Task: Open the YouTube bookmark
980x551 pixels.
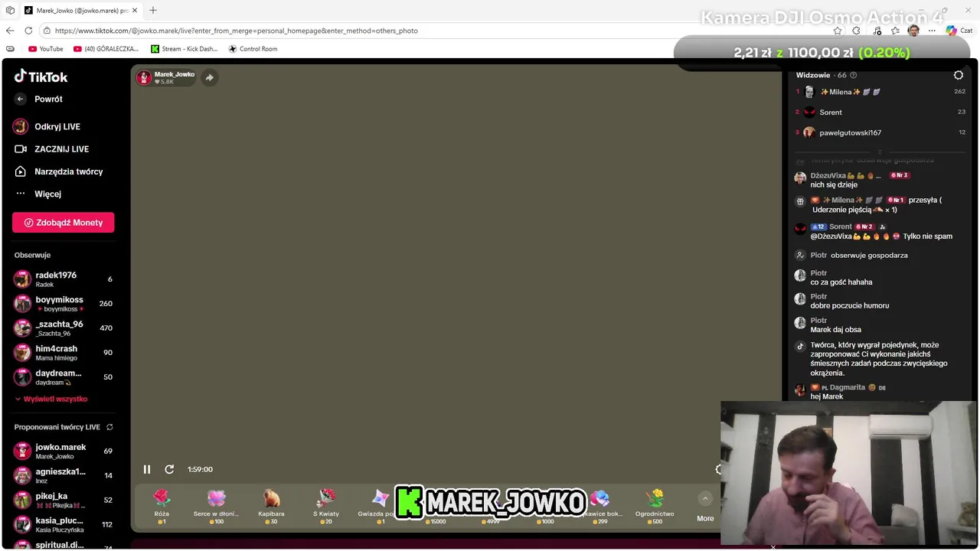Action: pos(45,49)
